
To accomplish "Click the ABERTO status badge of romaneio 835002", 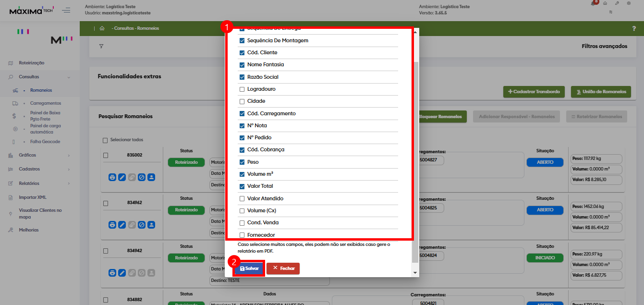I will 545,162.
